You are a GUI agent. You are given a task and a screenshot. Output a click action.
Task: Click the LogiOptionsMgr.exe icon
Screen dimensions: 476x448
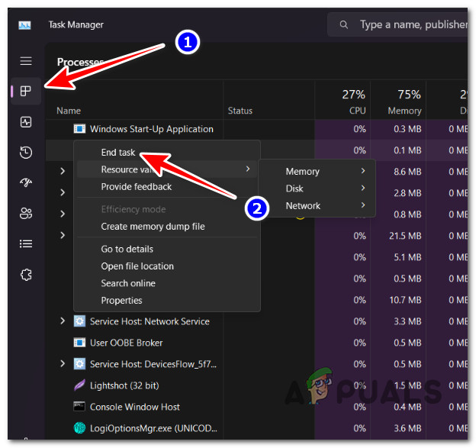[x=79, y=428]
